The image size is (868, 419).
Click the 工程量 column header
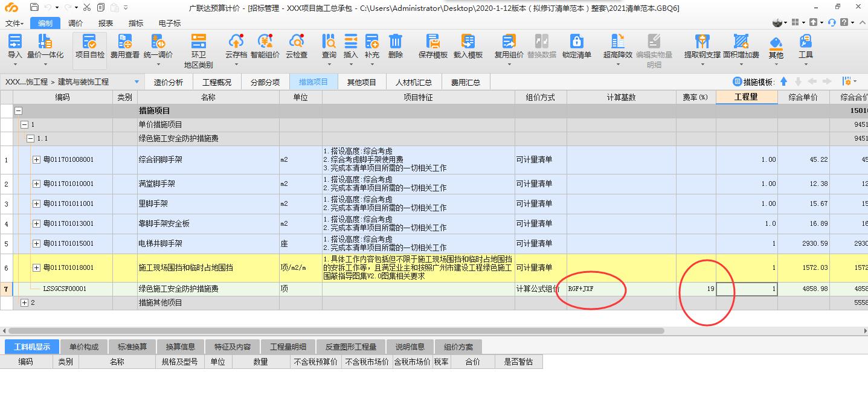(746, 97)
